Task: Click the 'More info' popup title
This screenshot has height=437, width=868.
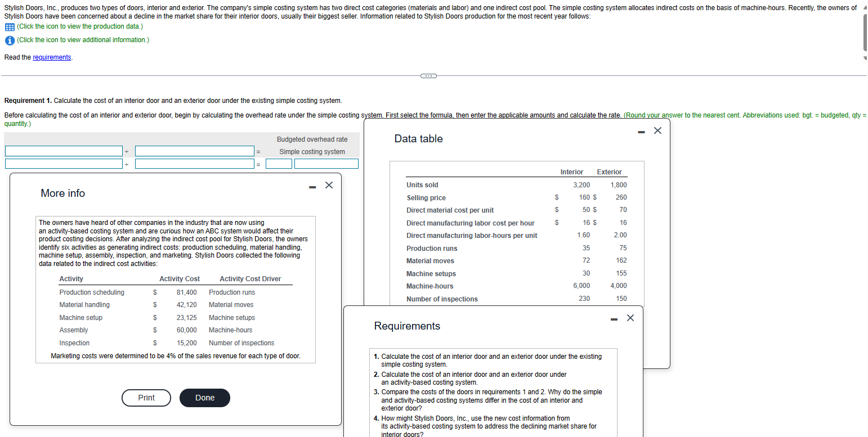Action: pos(63,193)
